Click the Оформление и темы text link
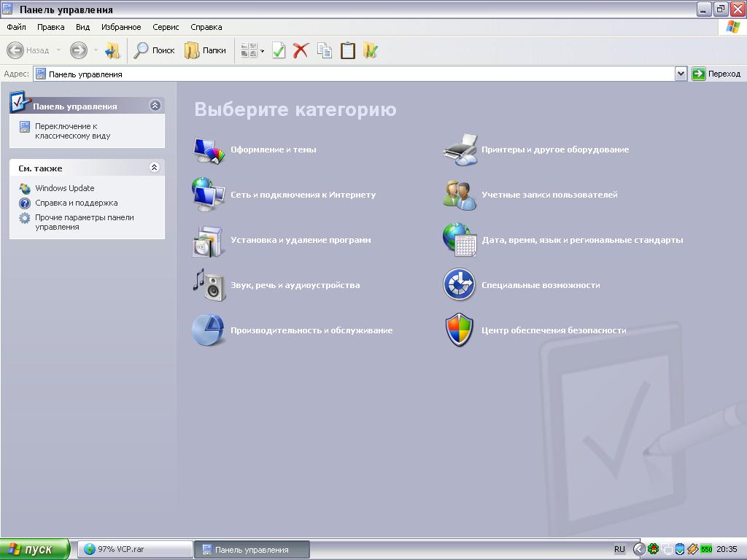The height and width of the screenshot is (560, 747). click(274, 149)
